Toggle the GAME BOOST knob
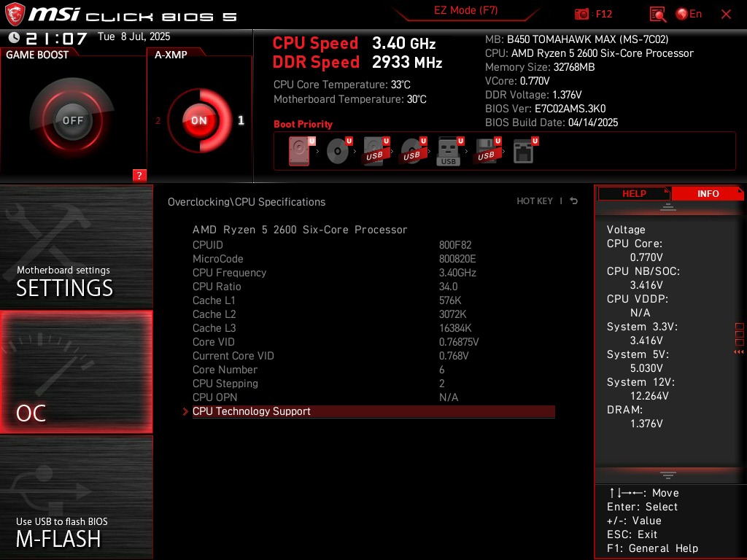This screenshot has width=747, height=560. click(x=72, y=120)
